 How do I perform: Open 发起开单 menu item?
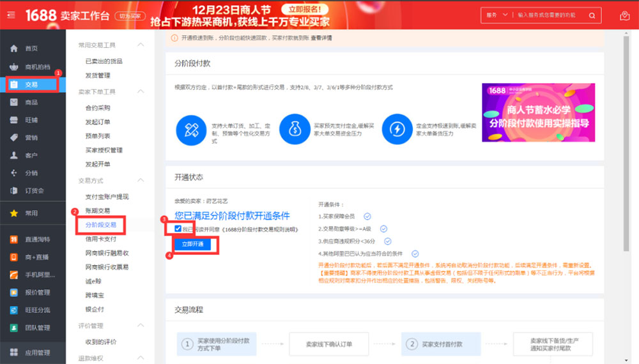98,164
